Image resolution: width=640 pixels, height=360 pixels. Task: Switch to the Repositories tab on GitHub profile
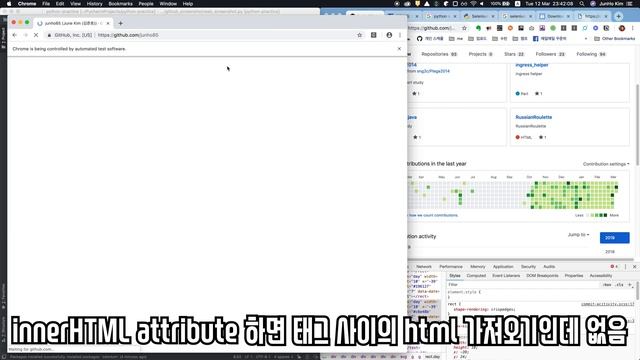pos(439,54)
